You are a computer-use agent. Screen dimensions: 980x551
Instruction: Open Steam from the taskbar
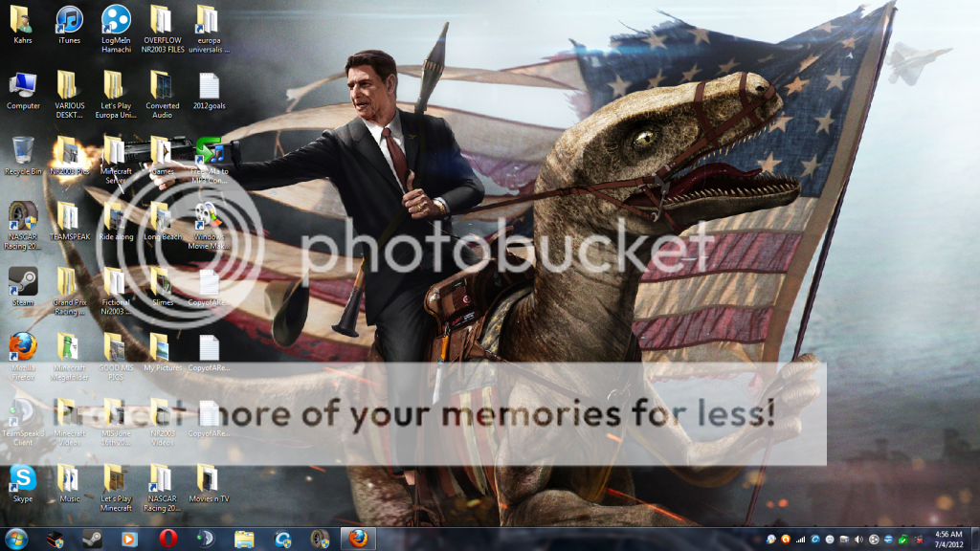(93, 540)
